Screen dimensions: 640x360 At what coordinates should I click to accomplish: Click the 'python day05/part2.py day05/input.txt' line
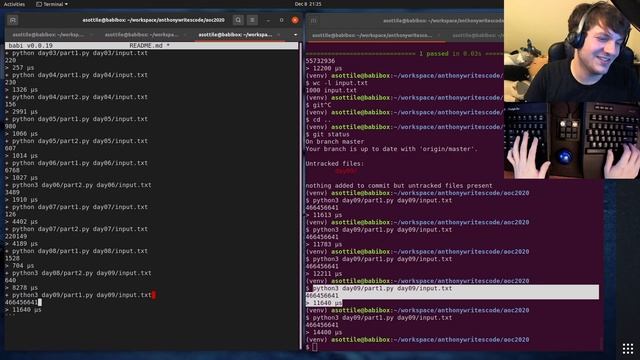(76, 141)
